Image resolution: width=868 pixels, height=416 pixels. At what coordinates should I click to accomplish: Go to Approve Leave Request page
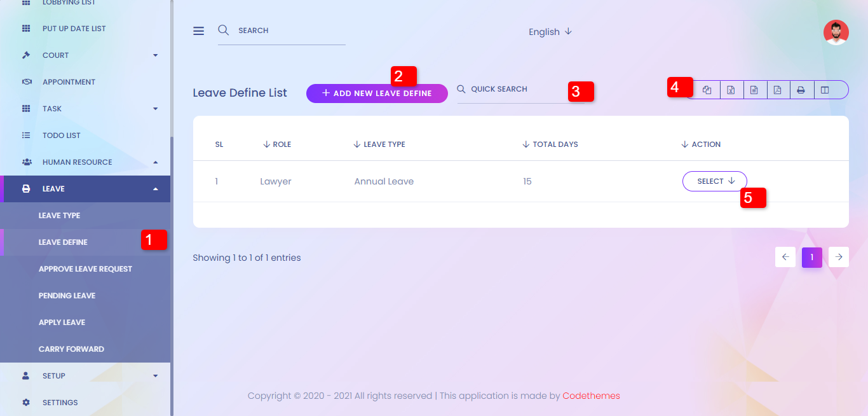85,269
